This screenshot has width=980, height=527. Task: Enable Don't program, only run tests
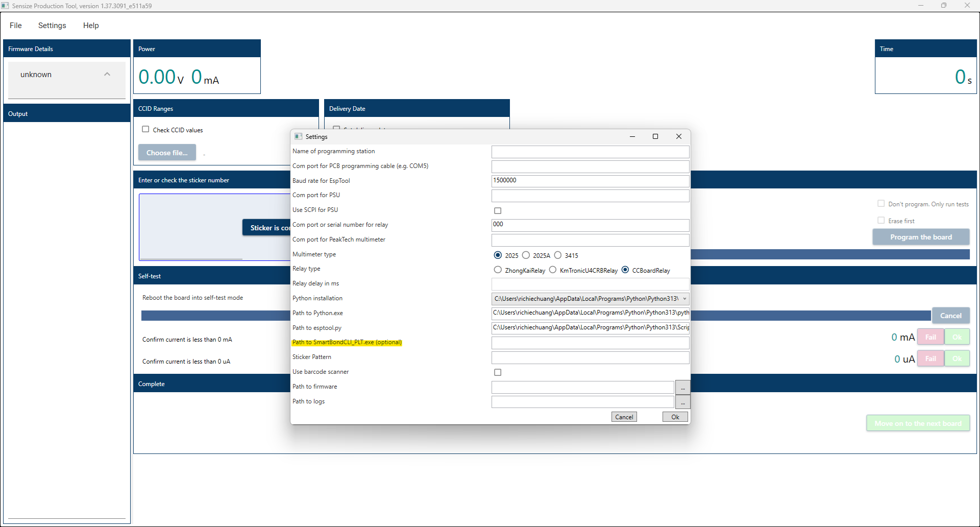pyautogui.click(x=881, y=203)
